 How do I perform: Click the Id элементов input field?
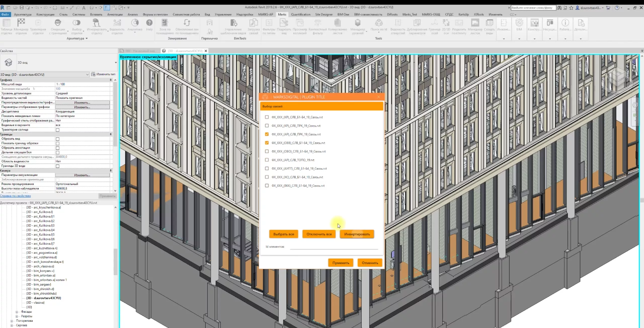click(x=334, y=247)
